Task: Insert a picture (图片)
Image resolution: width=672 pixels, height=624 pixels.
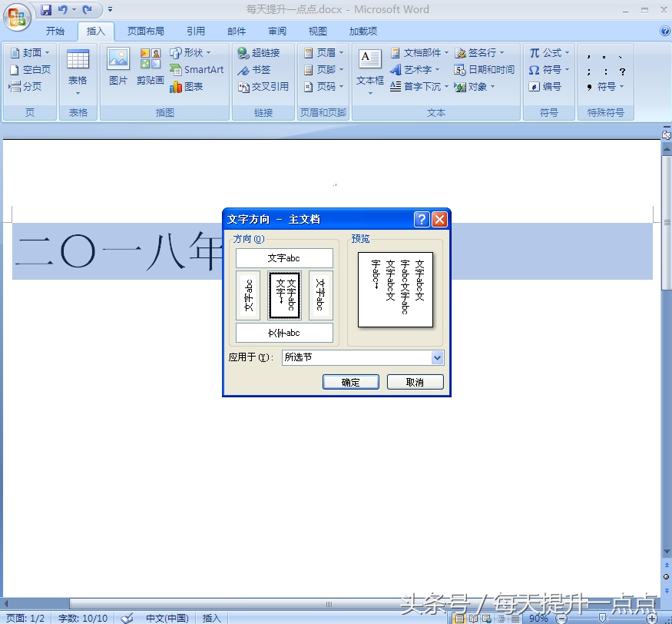Action: [x=118, y=67]
